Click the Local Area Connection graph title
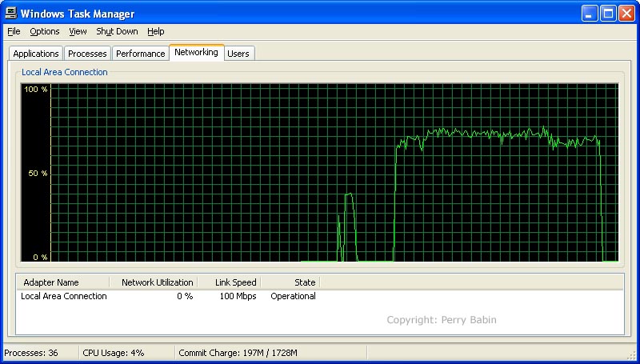 (x=65, y=72)
